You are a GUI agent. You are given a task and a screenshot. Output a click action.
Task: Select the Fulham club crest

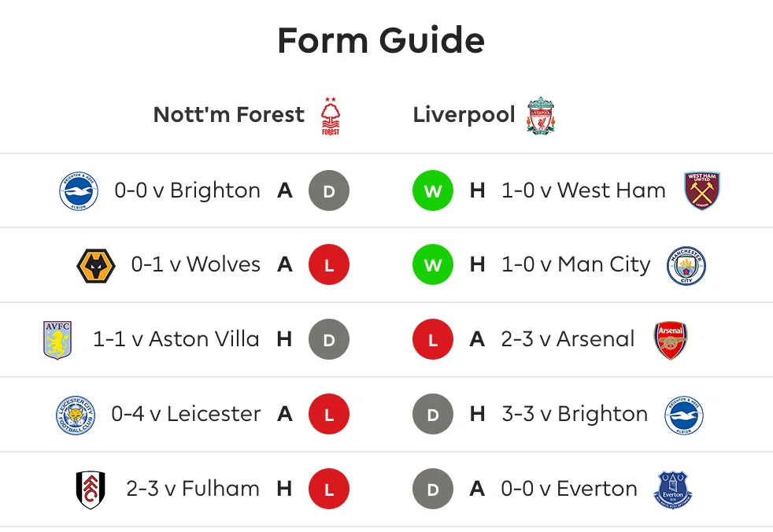coord(91,490)
